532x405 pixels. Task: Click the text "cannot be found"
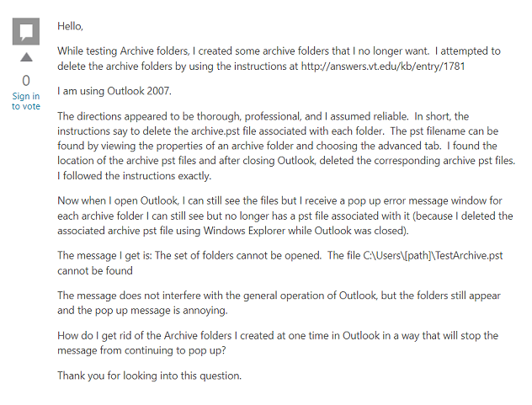pyautogui.click(x=95, y=270)
